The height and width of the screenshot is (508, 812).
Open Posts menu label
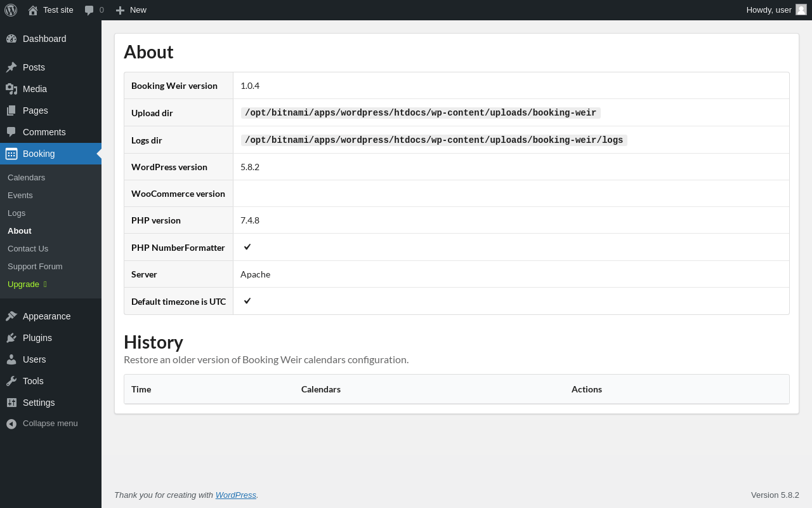click(34, 67)
